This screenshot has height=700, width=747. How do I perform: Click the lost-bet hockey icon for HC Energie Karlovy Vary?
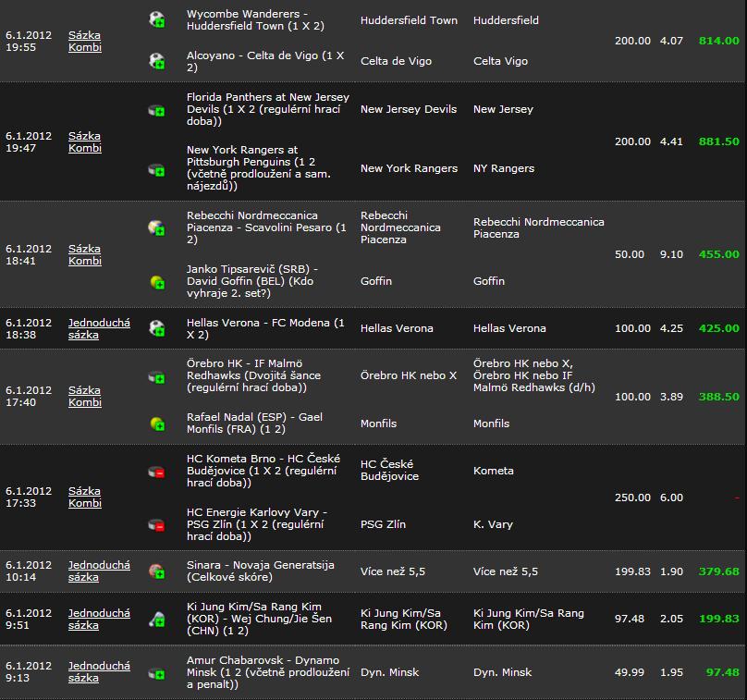157,525
